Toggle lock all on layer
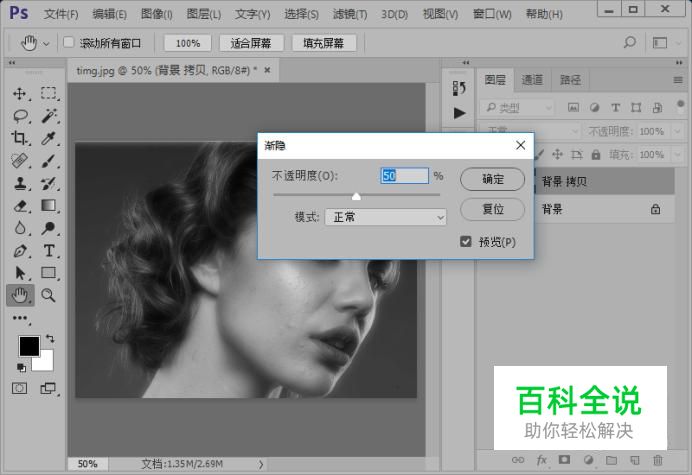 point(596,155)
